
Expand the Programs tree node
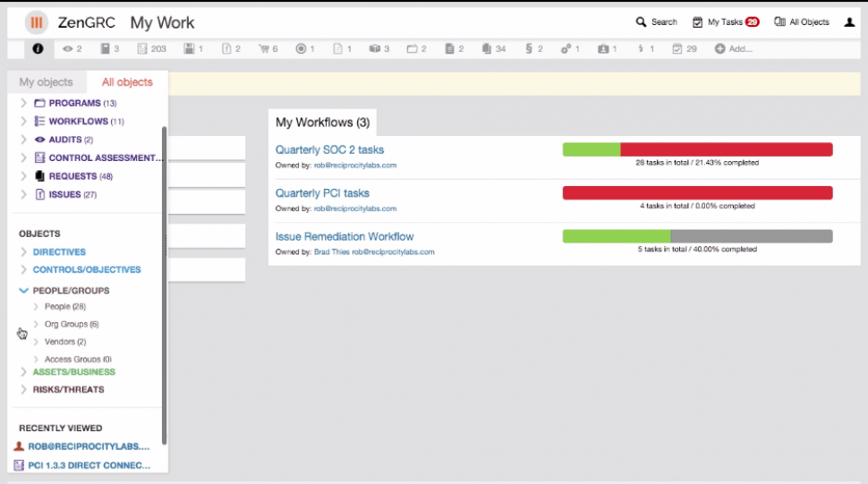24,104
